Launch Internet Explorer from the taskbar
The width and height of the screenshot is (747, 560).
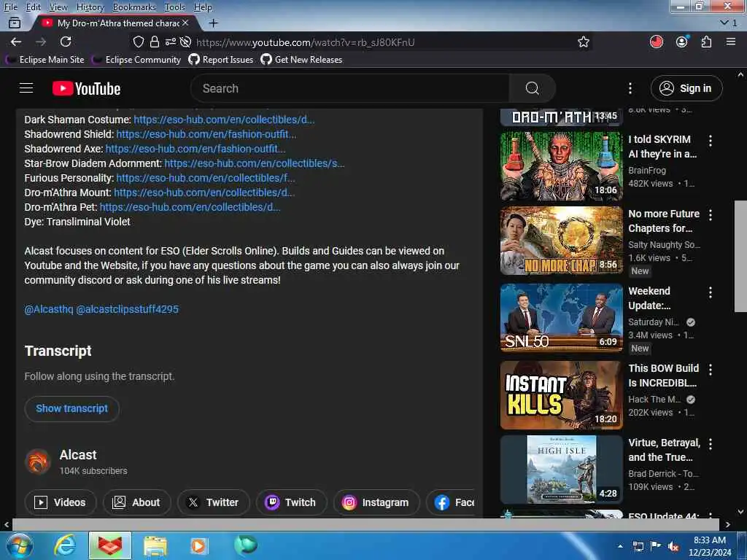[65, 545]
